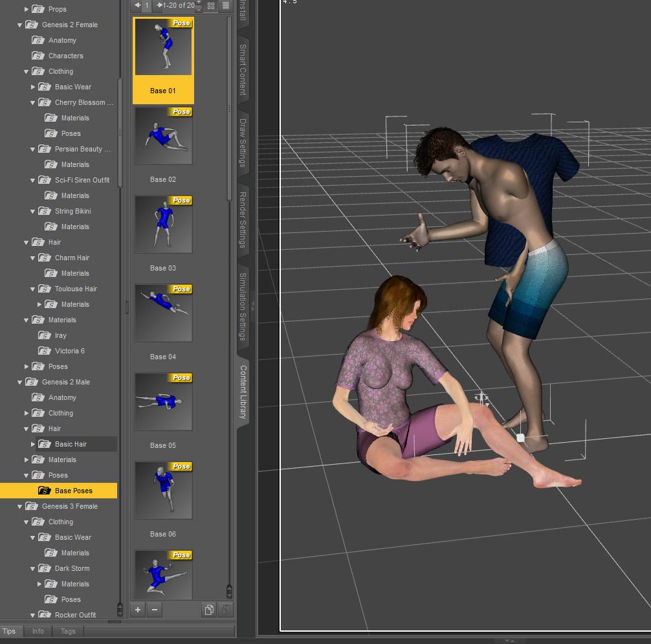Click folder icon beside Genesis 3 Female
Viewport: 651px width, 644px height.
32,506
